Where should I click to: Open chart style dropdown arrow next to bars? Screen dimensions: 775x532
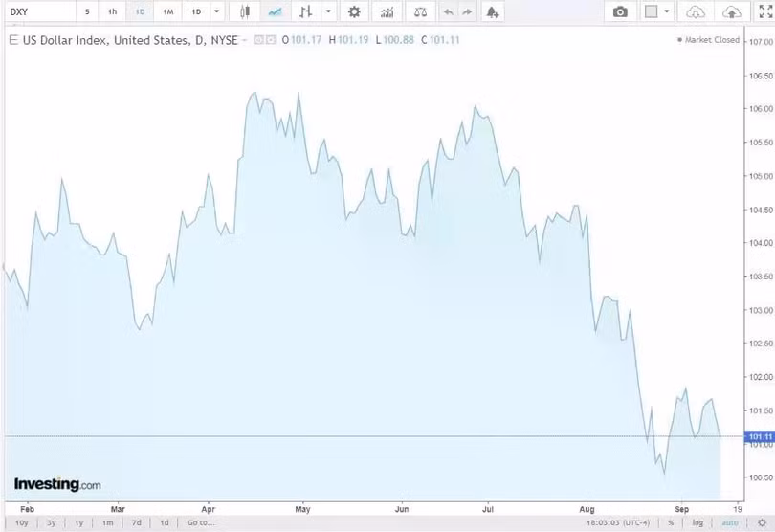coord(328,11)
